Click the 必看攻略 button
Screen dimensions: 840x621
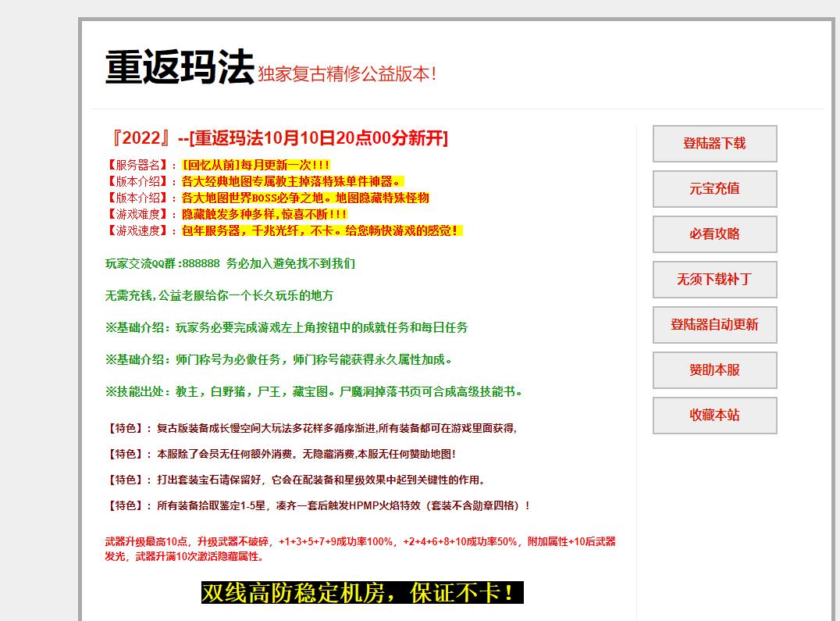click(x=714, y=234)
